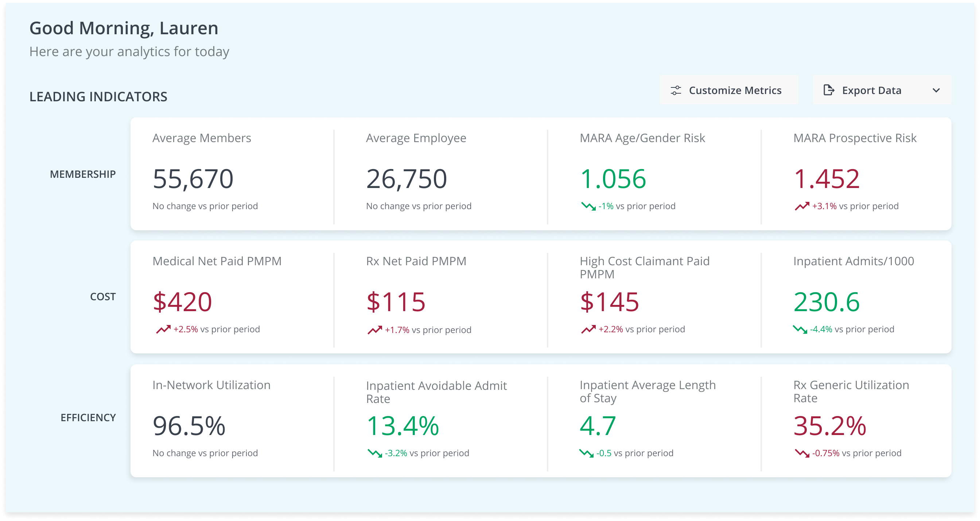Viewport: 980px width, 521px height.
Task: Click the Inpatient Admits/1000 downward trend icon
Action: click(800, 329)
